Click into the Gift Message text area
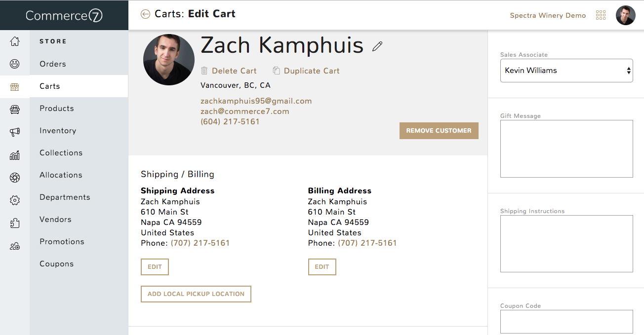 coord(566,149)
